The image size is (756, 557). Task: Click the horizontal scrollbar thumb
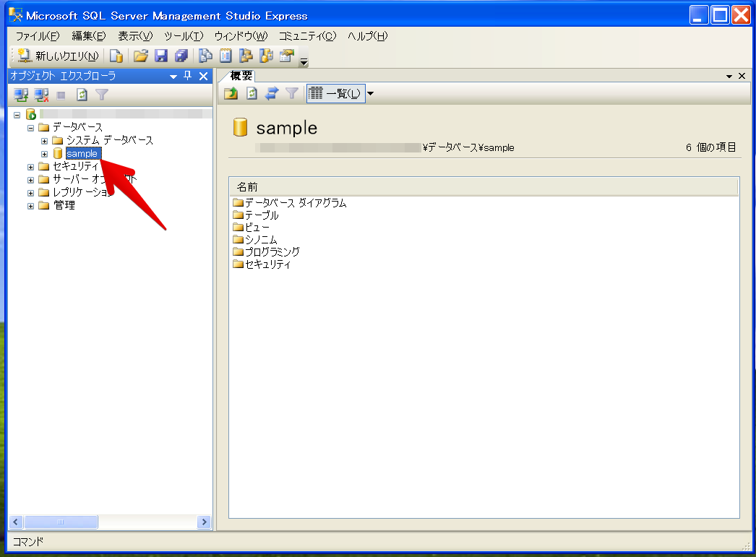(61, 522)
